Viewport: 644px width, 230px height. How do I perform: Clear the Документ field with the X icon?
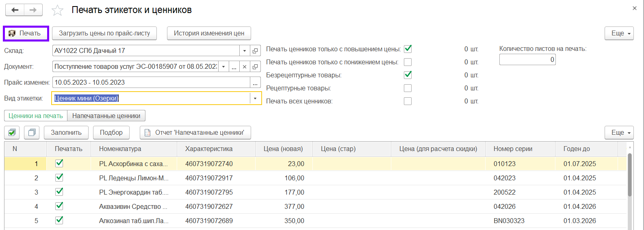(245, 67)
